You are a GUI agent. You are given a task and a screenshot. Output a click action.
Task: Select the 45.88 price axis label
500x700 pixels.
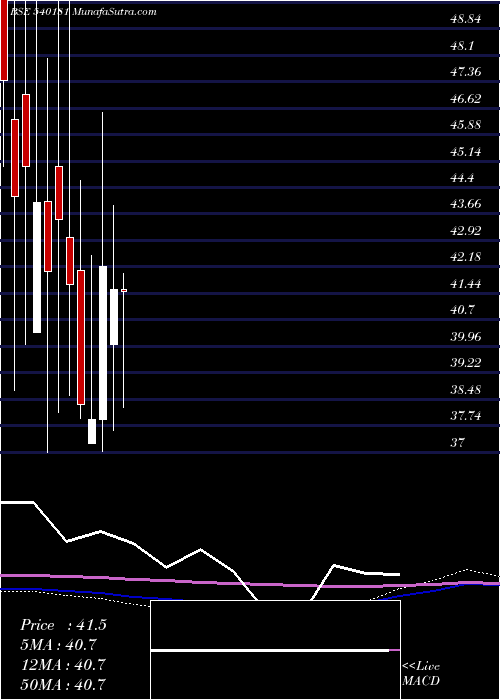click(466, 125)
